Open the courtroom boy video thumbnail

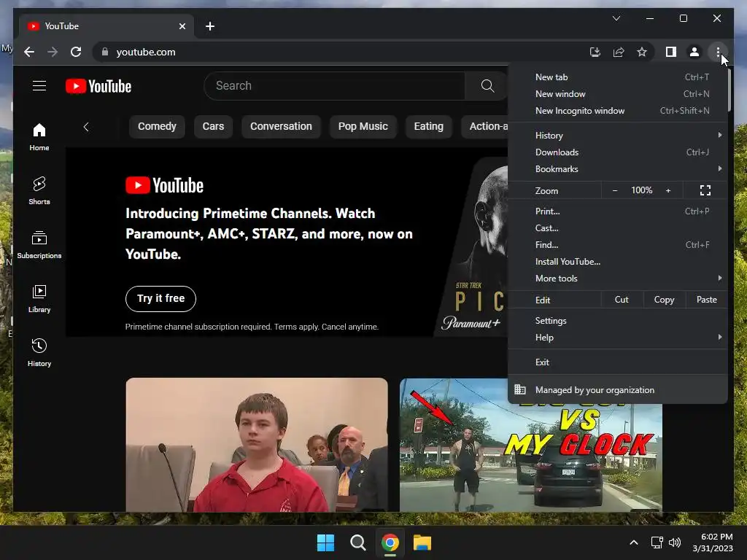(257, 445)
